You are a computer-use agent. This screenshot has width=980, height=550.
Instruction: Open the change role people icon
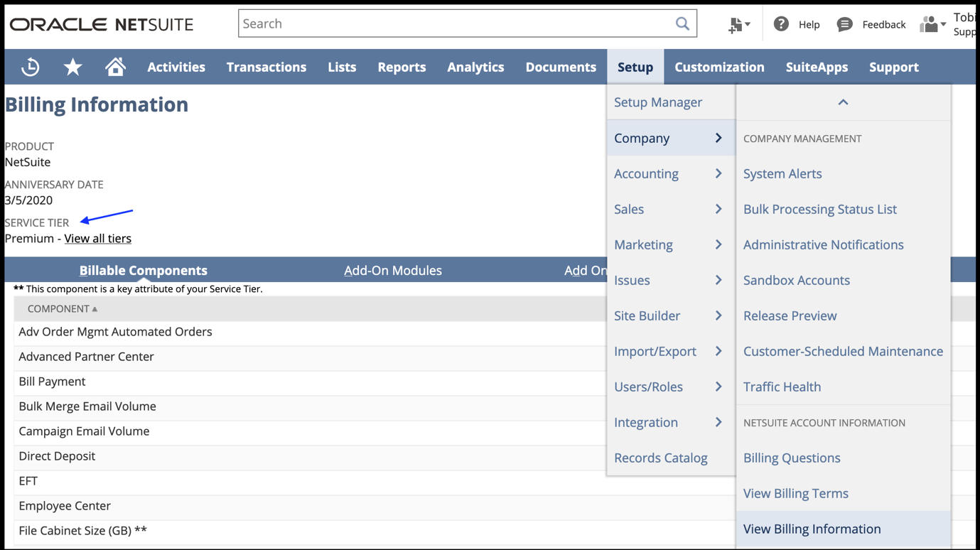pos(929,24)
